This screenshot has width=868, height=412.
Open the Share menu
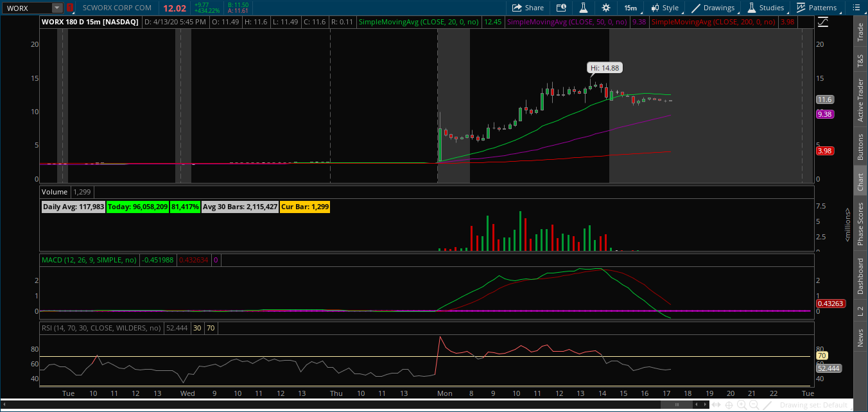point(528,8)
